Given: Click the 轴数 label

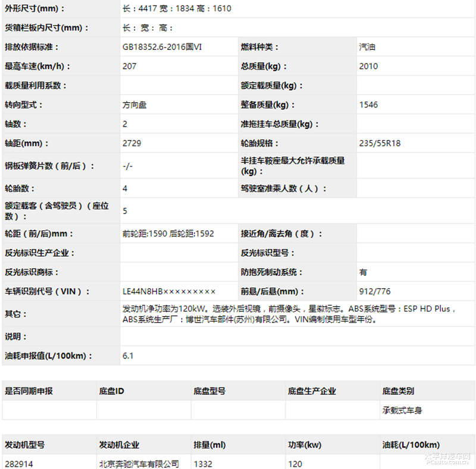Looking at the screenshot, I should (x=15, y=124).
